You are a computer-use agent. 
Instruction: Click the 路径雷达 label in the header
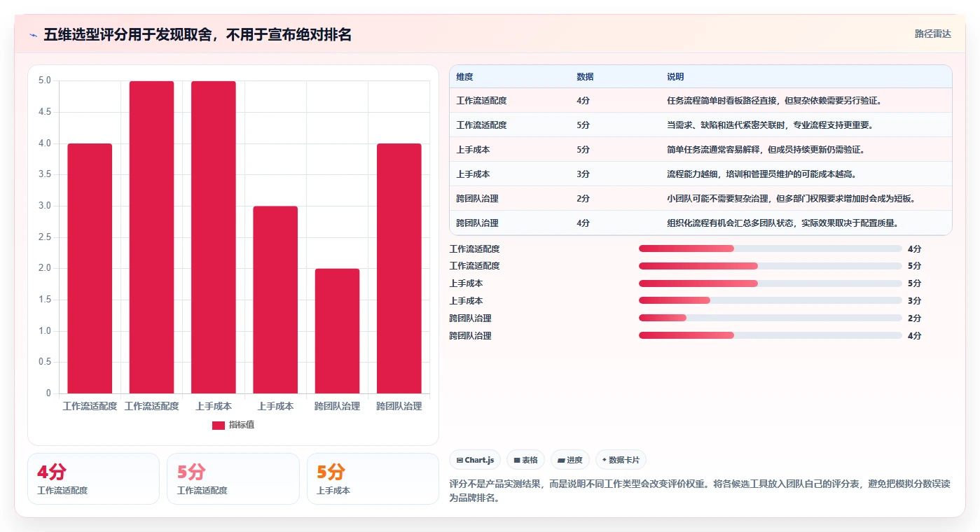coord(932,34)
